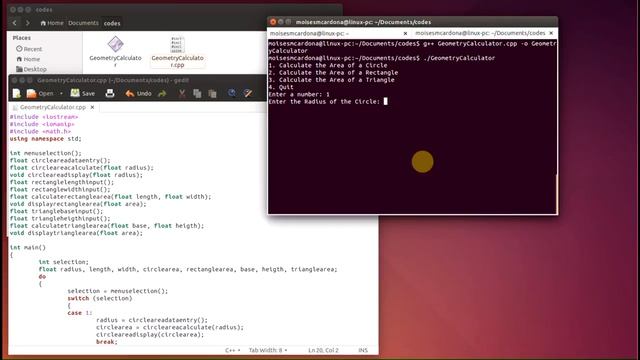Viewport: 640px width, 360px height.
Task: Open the C++ language selector in status bar
Action: coord(232,350)
